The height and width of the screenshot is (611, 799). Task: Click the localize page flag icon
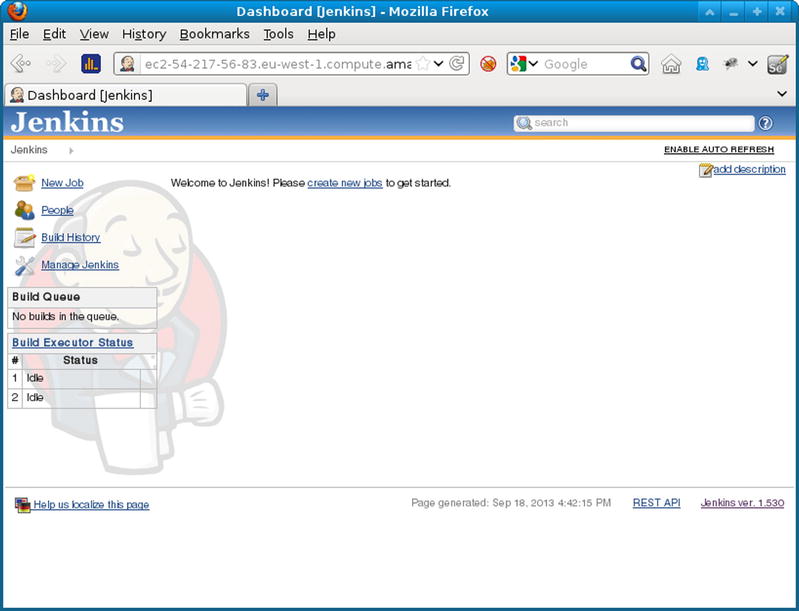pos(22,505)
